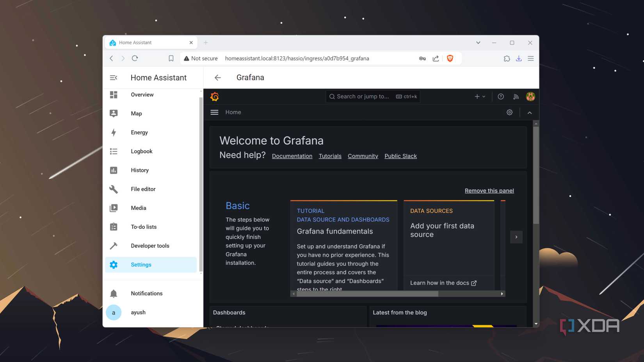
Task: Open the Add new dropdown in Grafana
Action: pos(479,96)
